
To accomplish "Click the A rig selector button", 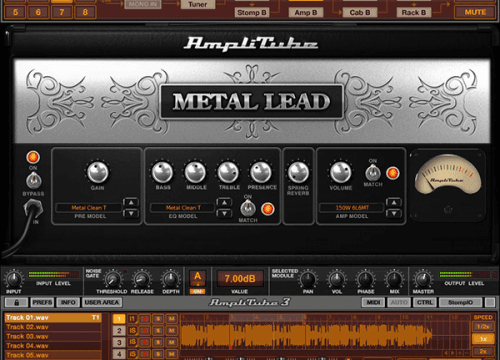I will pyautogui.click(x=197, y=278).
